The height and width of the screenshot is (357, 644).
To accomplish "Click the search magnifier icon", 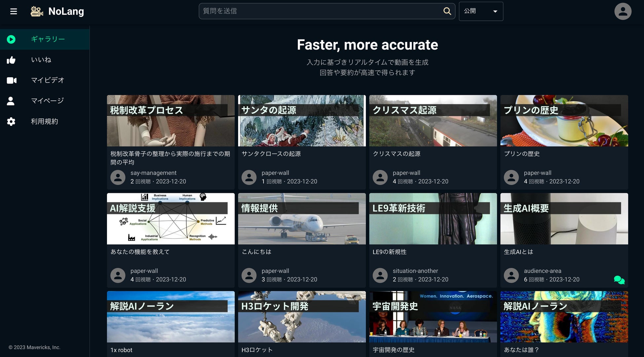I will [447, 11].
